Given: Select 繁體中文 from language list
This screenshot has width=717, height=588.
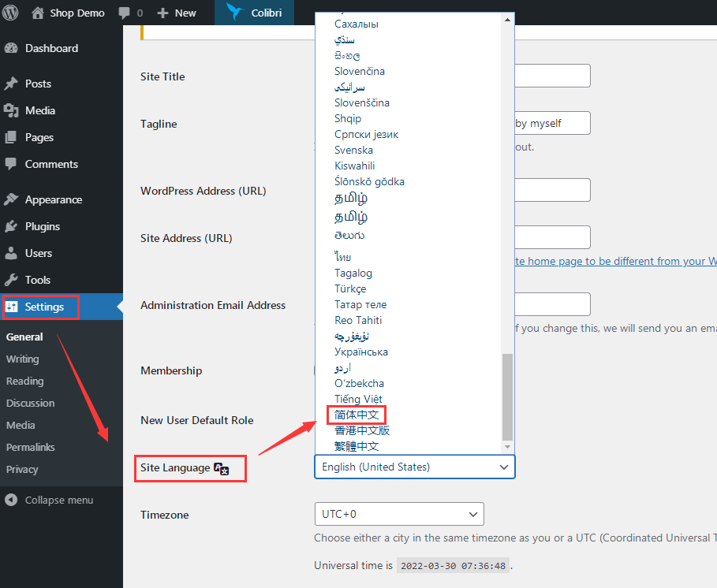Looking at the screenshot, I should pyautogui.click(x=357, y=446).
